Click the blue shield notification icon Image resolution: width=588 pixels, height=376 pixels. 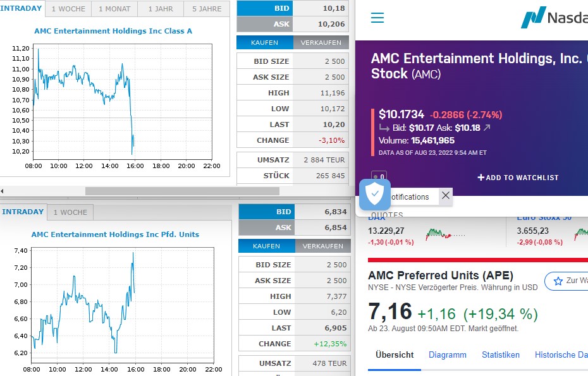[x=374, y=196]
